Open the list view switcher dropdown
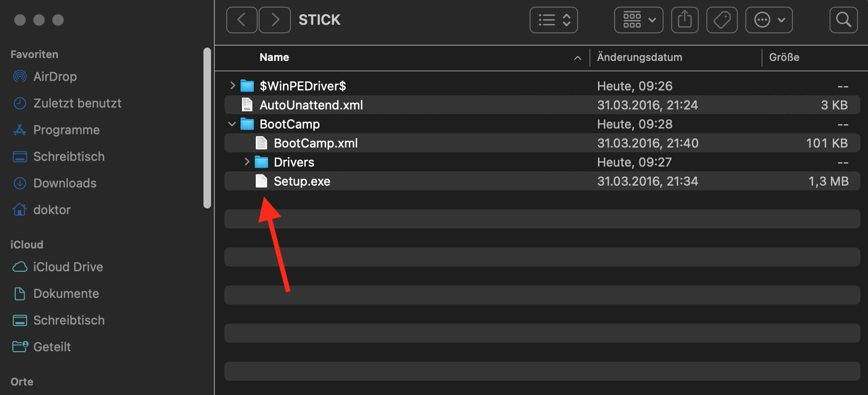 coord(553,20)
